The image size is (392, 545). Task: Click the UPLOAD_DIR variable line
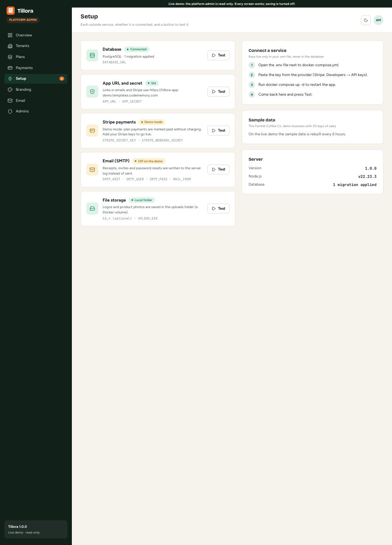pyautogui.click(x=130, y=218)
